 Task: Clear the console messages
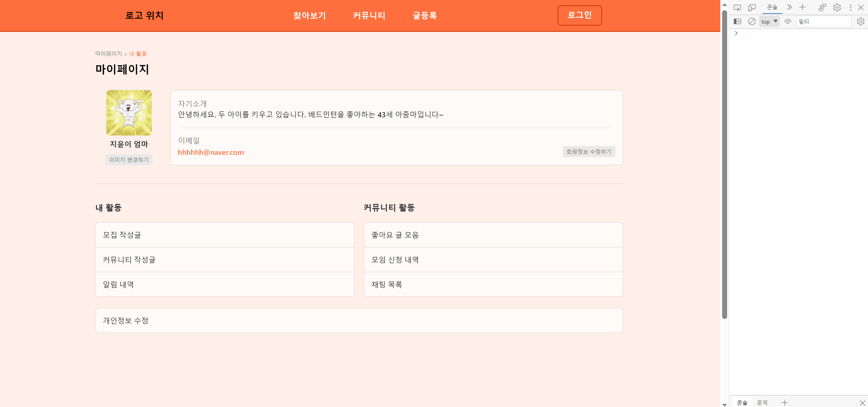point(752,21)
